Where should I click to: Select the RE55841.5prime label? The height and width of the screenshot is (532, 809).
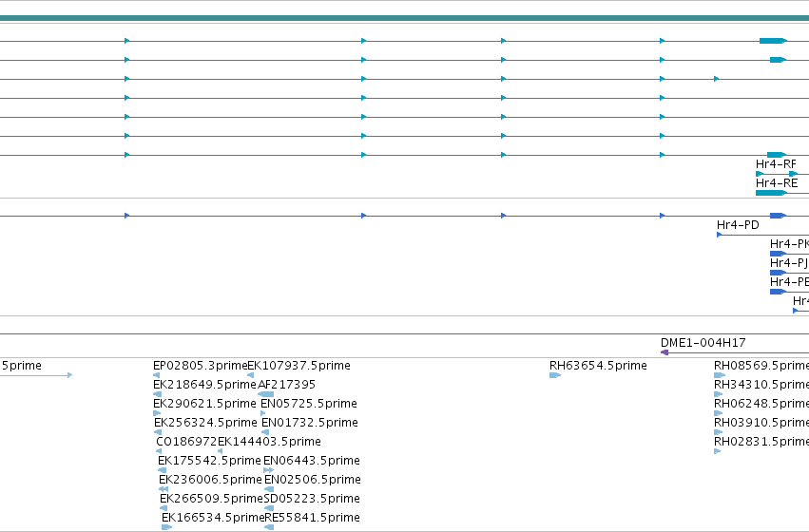click(312, 518)
